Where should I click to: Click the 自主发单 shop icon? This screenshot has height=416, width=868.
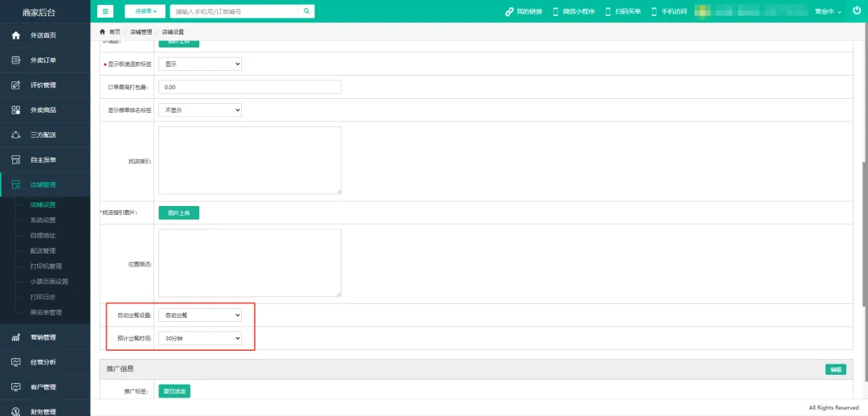(x=16, y=160)
